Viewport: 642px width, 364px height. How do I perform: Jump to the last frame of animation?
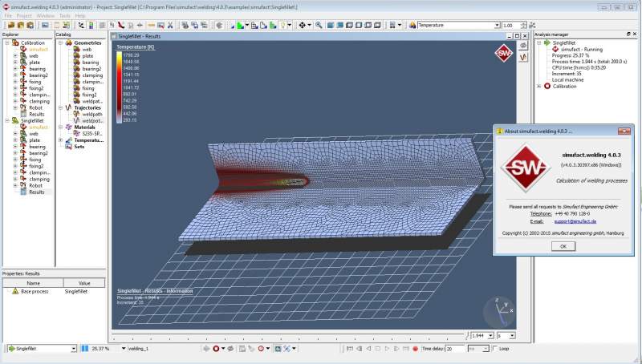(x=406, y=349)
